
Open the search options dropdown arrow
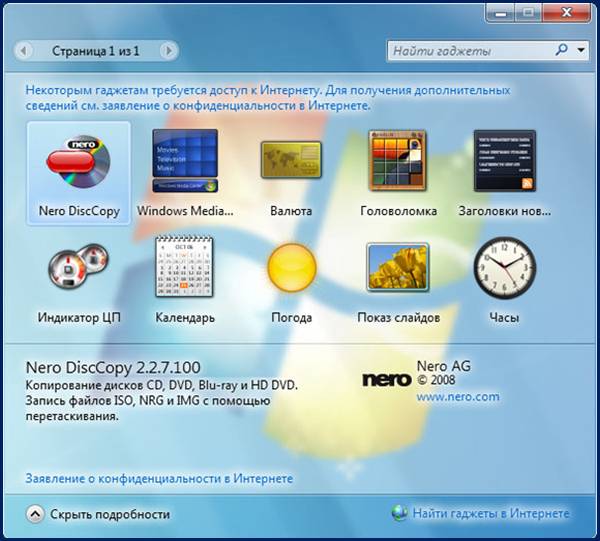pyautogui.click(x=581, y=50)
